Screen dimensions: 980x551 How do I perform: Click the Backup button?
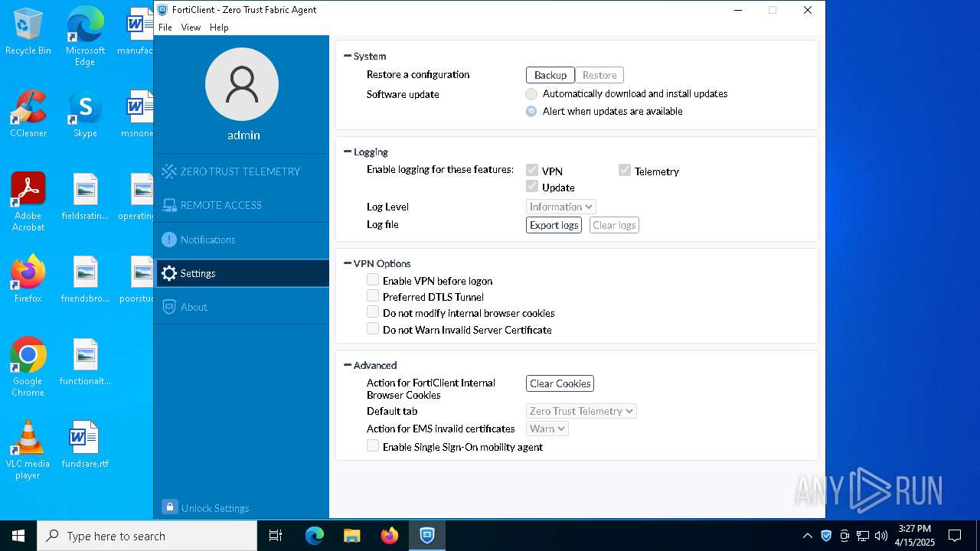pyautogui.click(x=550, y=75)
